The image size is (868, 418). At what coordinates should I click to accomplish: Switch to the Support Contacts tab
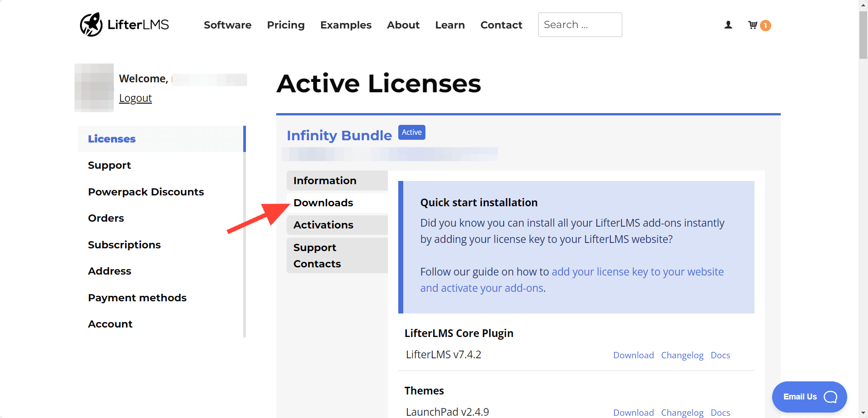(337, 256)
